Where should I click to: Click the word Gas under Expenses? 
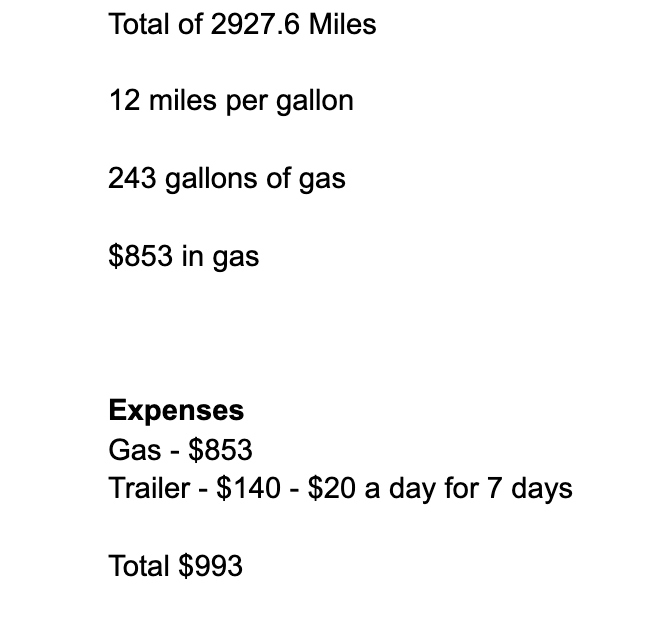135,450
